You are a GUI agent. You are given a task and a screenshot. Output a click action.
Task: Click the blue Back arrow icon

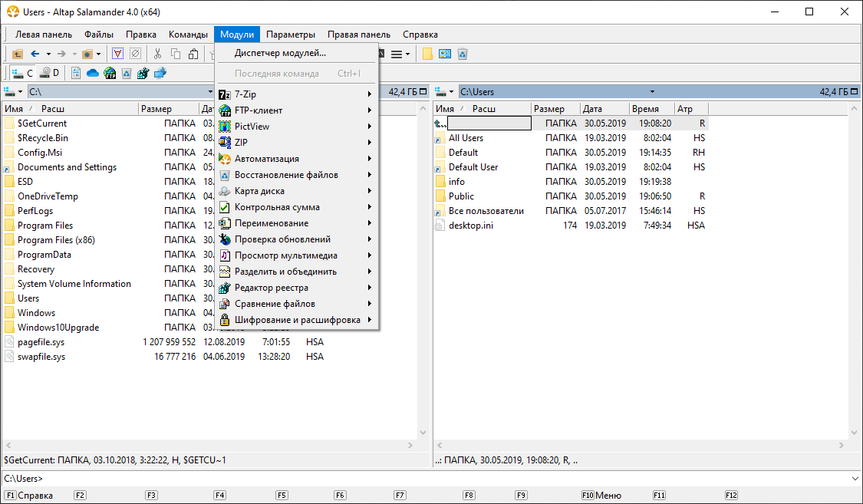coord(35,54)
